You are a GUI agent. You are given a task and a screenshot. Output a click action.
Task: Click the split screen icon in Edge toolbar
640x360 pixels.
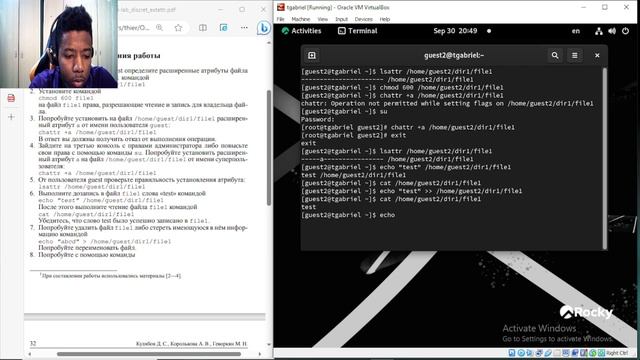coord(203,28)
